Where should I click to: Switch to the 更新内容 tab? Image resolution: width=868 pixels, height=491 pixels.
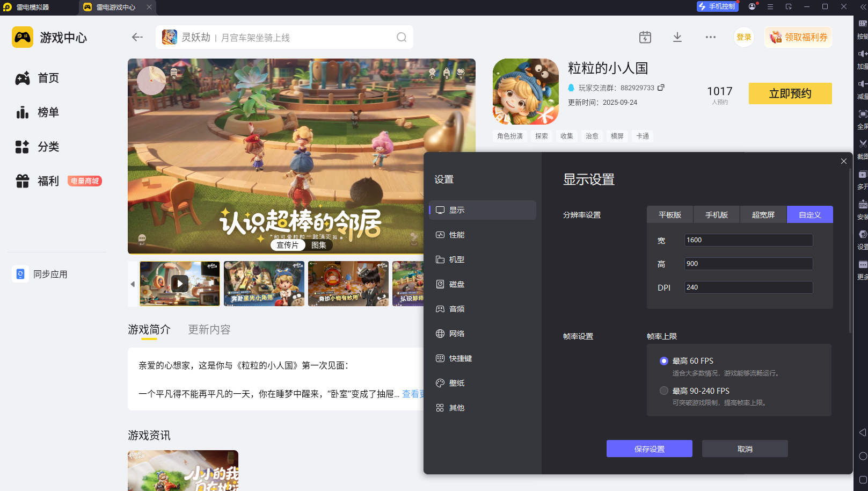coord(209,330)
